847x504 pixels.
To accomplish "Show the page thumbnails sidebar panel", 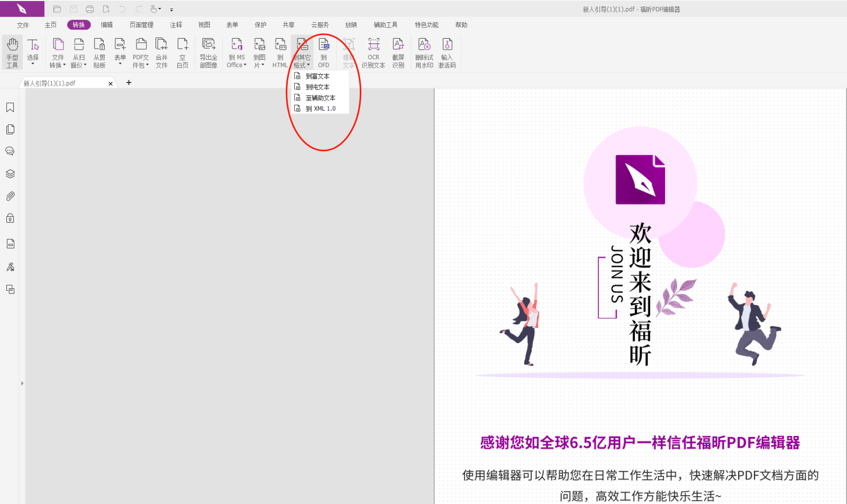I will click(10, 129).
